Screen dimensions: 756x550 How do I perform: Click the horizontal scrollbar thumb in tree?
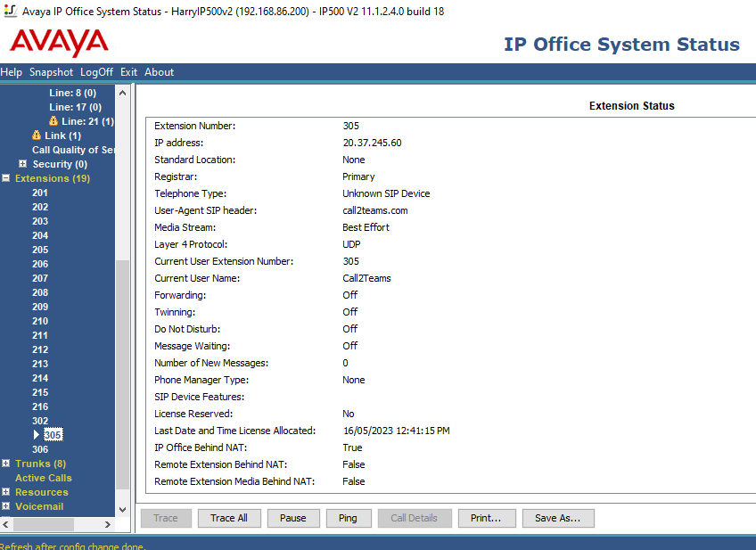(43, 524)
